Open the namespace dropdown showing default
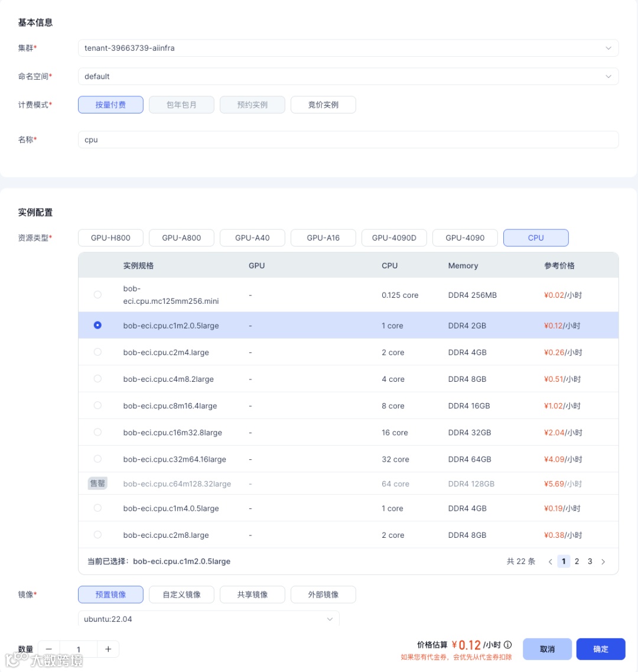Viewport: 638px width, 672px height. [x=348, y=76]
